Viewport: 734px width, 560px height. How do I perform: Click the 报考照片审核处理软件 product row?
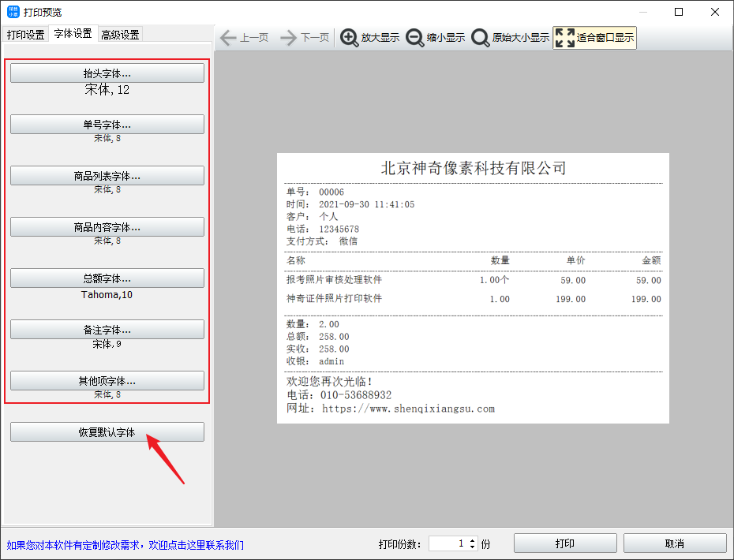(474, 280)
